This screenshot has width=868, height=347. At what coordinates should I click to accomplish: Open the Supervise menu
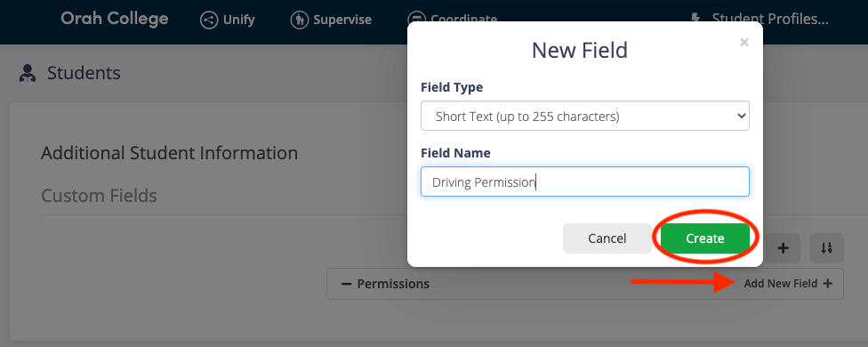click(x=331, y=20)
